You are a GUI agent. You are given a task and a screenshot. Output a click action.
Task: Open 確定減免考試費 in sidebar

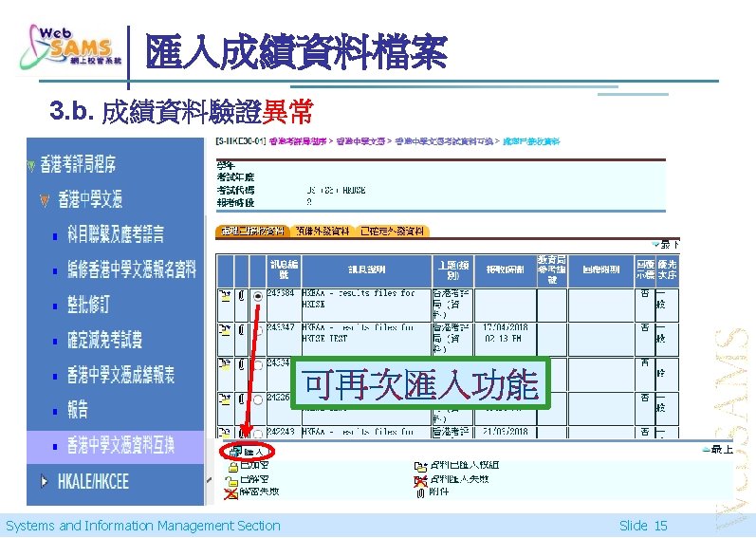(104, 340)
